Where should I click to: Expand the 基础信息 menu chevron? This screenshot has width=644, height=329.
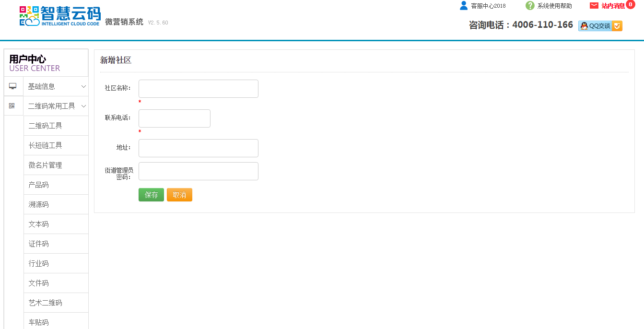tap(83, 87)
